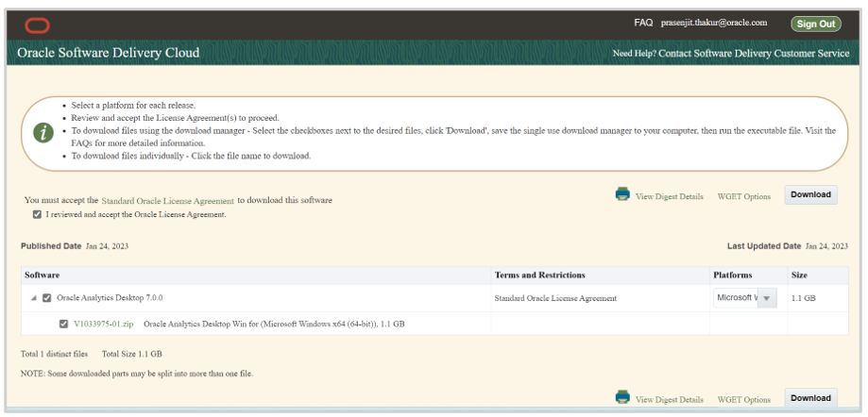Click the Total Size 1.1 GB text
Image resolution: width=868 pixels, height=417 pixels.
(131, 354)
